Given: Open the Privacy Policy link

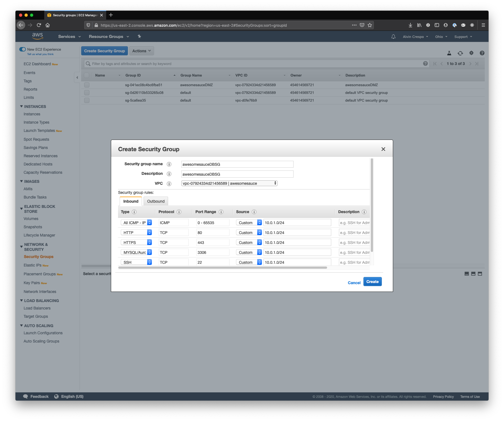Looking at the screenshot, I should coord(443,396).
